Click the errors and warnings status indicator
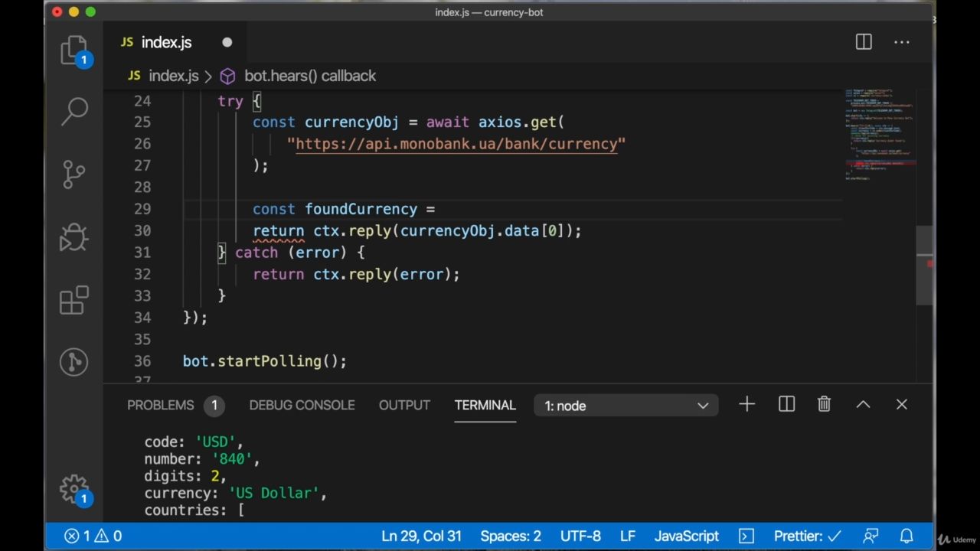980x551 pixels. click(93, 536)
